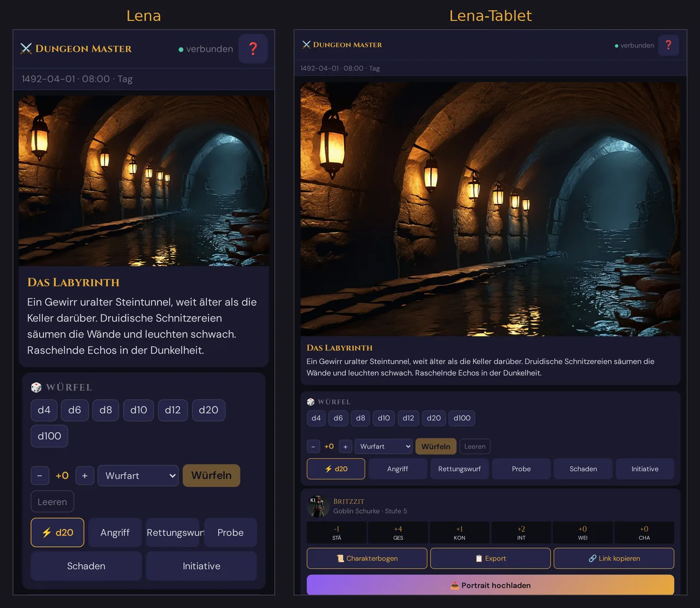Click INT +2 ability stat box
The width and height of the screenshot is (700, 608).
point(521,533)
